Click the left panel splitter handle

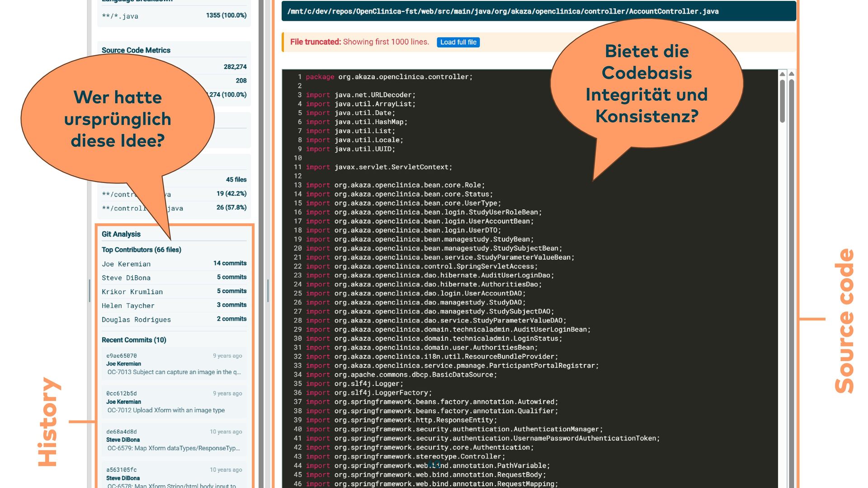tap(90, 291)
